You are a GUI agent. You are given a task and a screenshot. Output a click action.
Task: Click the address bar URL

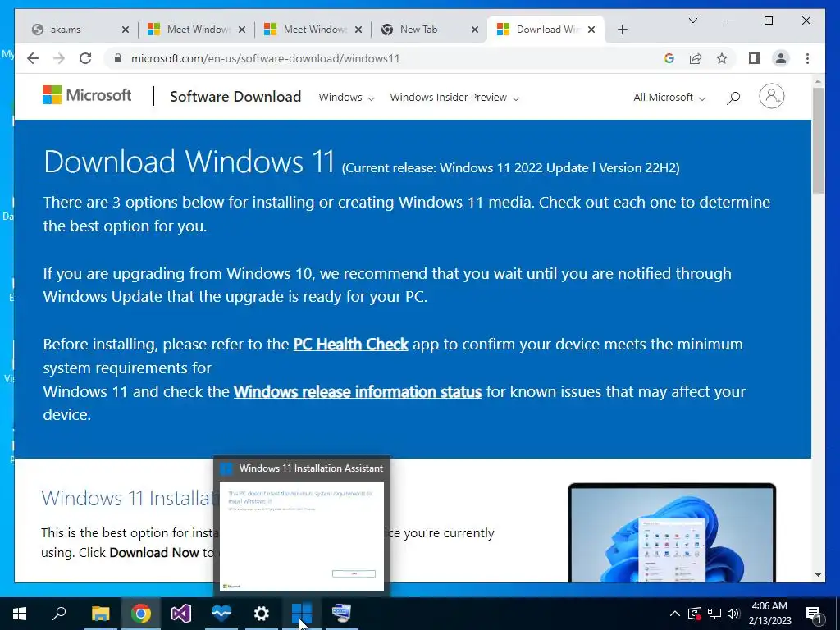(x=265, y=58)
